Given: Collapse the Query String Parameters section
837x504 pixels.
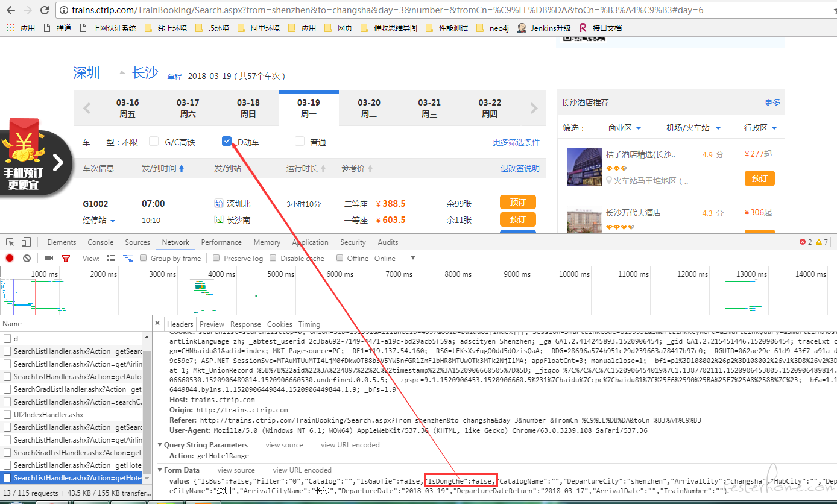Looking at the screenshot, I should [160, 445].
